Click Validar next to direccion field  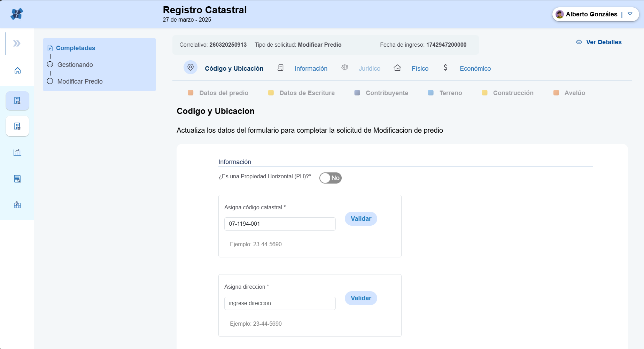coord(361,298)
